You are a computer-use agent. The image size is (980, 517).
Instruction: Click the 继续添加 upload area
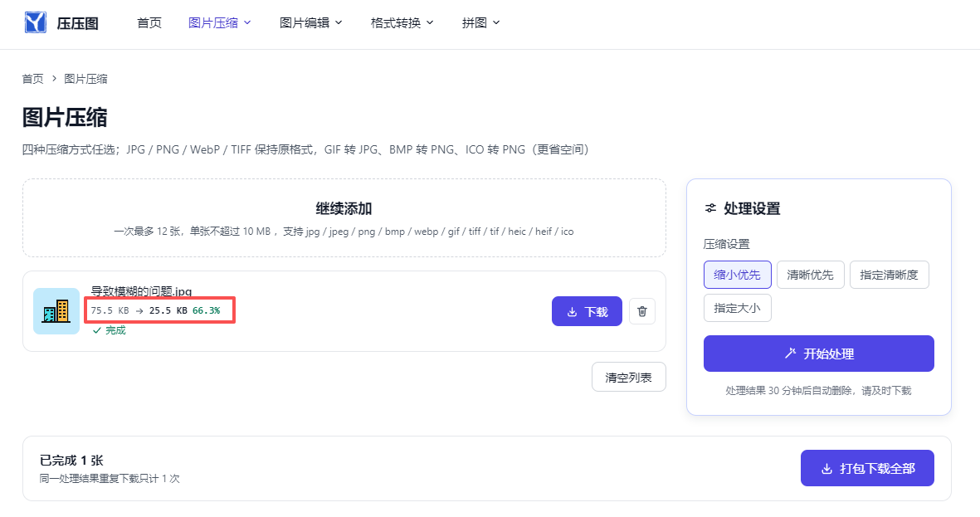tap(344, 217)
